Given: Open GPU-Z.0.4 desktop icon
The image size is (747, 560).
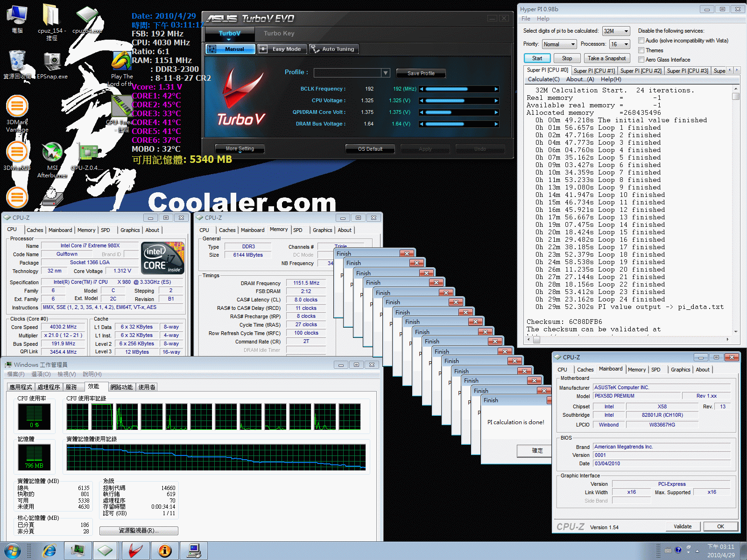Looking at the screenshot, I should (87, 156).
